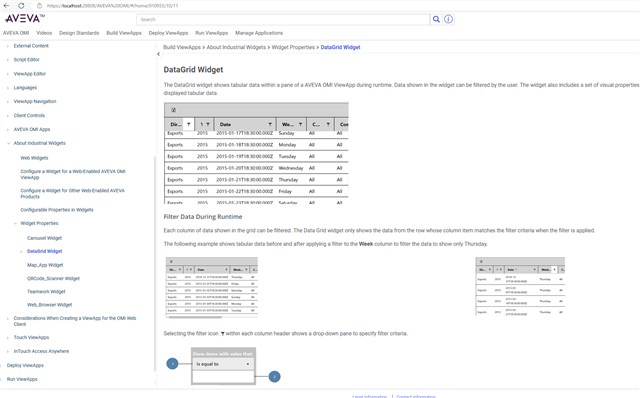Expand the Script Editor tree node
The image size is (640, 398).
(8, 60)
